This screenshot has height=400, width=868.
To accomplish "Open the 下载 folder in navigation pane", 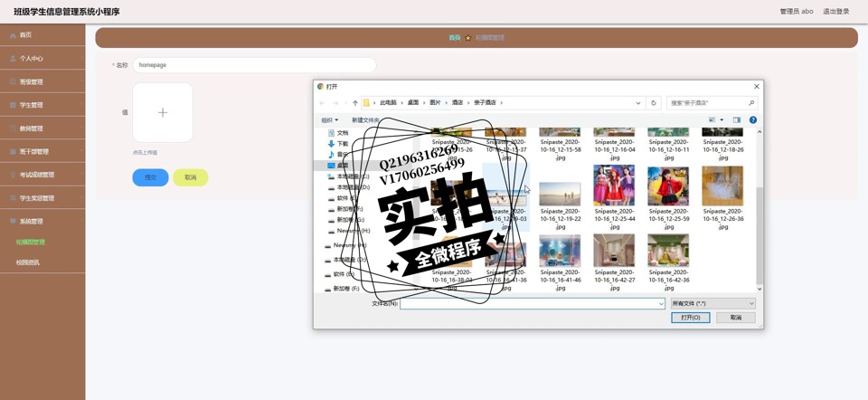I will (343, 144).
